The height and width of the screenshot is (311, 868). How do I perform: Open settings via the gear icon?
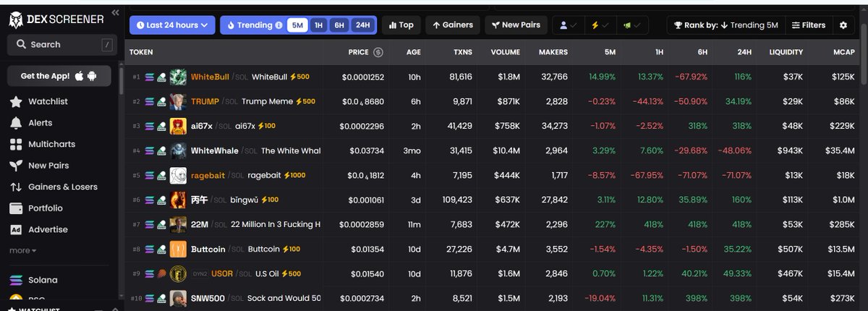(x=843, y=25)
